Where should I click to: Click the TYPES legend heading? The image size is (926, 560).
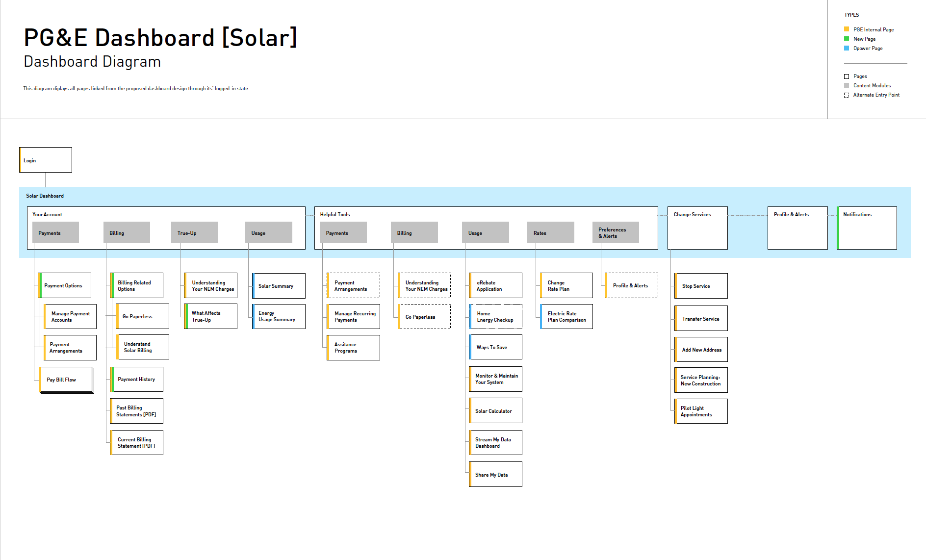click(x=851, y=15)
